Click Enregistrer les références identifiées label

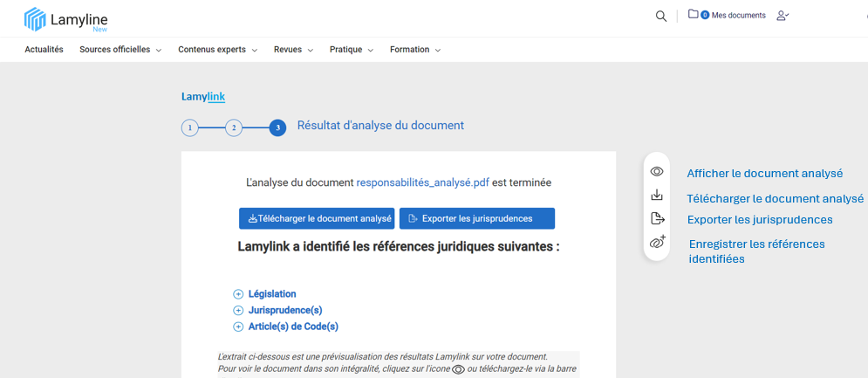(x=756, y=251)
